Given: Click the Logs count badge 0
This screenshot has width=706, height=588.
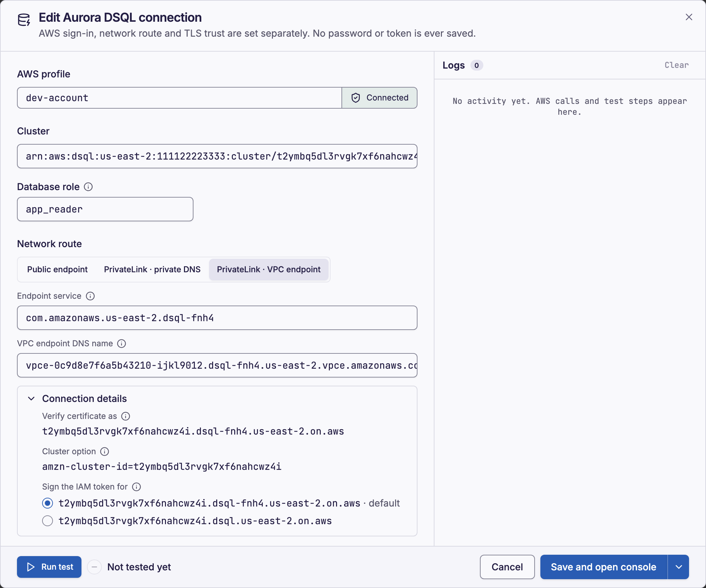Looking at the screenshot, I should click(477, 65).
